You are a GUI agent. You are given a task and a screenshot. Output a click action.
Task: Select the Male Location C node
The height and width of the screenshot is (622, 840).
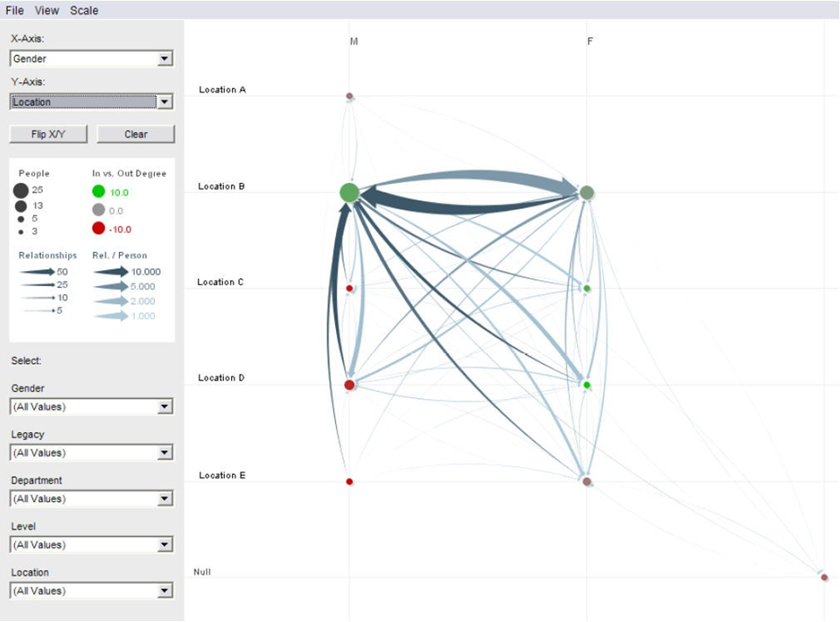point(349,288)
